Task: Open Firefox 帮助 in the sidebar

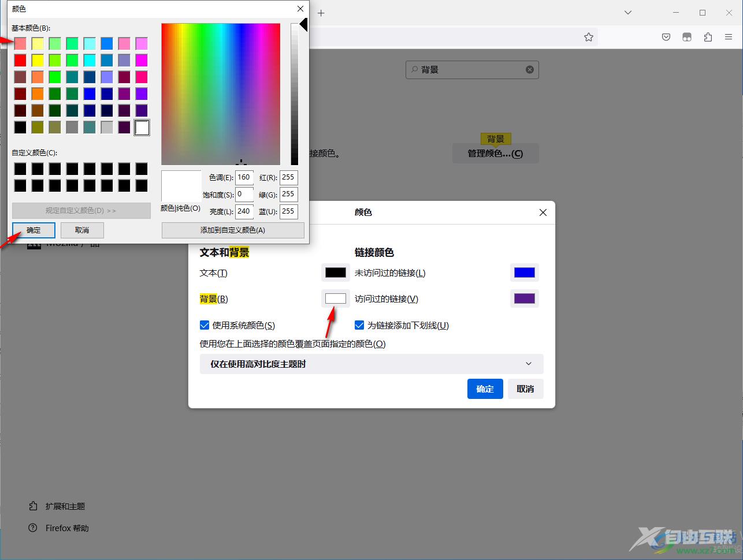Action: coord(59,528)
